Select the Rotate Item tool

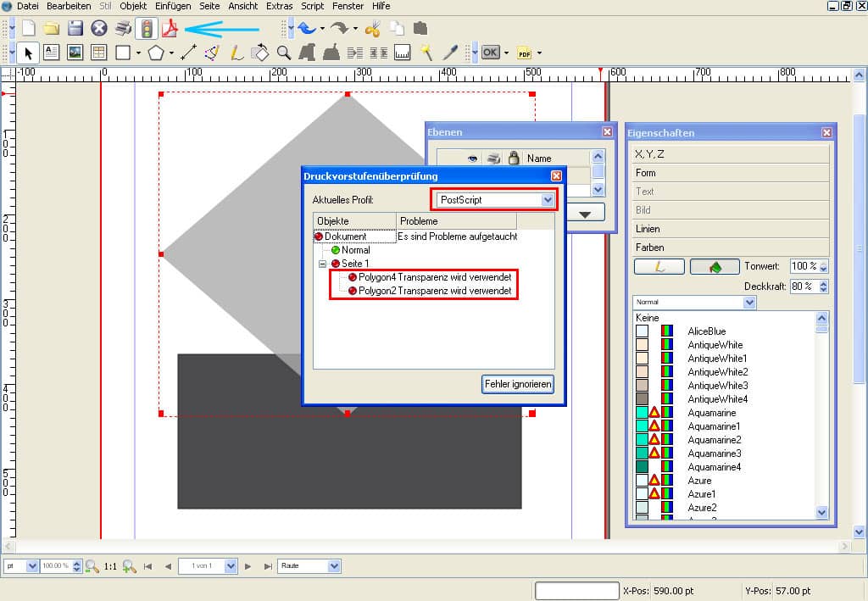click(260, 53)
